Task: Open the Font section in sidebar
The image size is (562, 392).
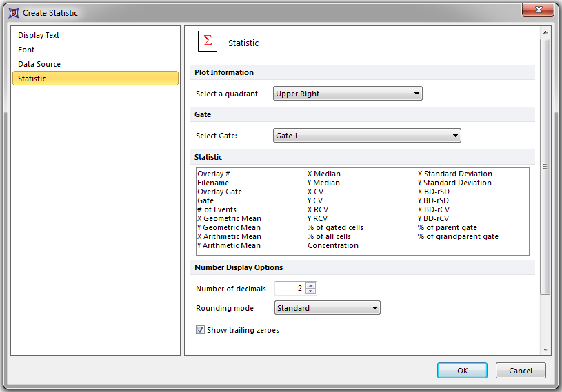Action: (26, 50)
